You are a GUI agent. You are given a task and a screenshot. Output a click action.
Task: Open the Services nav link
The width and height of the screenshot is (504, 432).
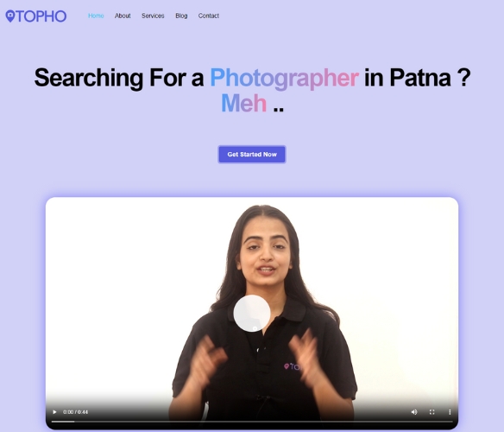point(153,16)
